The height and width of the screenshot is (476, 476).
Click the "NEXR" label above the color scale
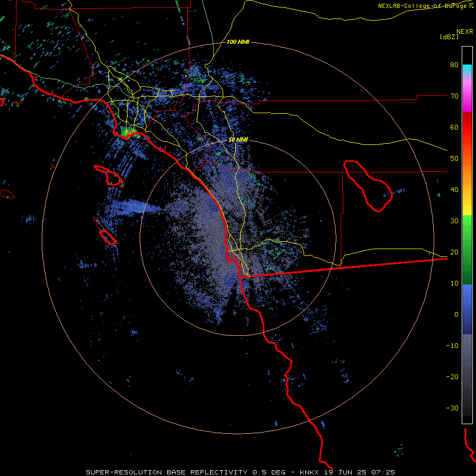464,32
